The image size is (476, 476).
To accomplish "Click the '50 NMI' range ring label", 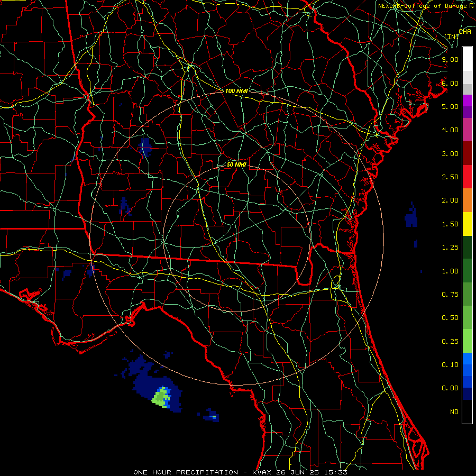I will click(x=236, y=164).
